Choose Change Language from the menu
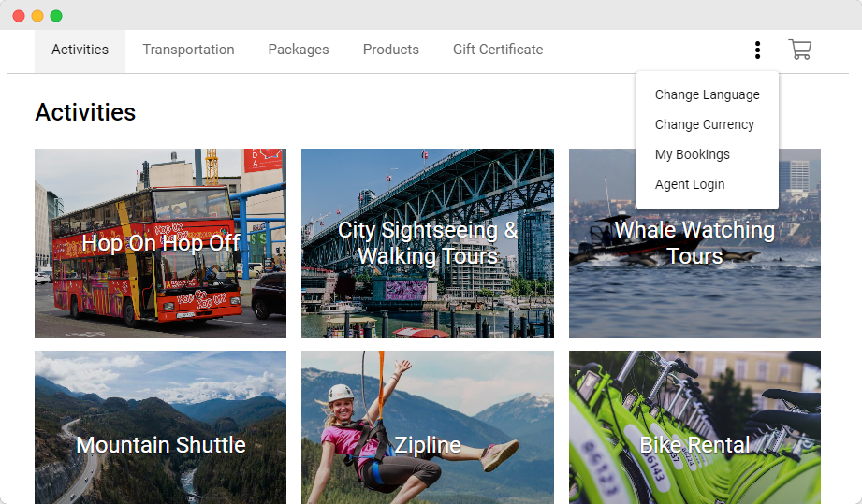Viewport: 862px width, 504px height. [x=707, y=94]
